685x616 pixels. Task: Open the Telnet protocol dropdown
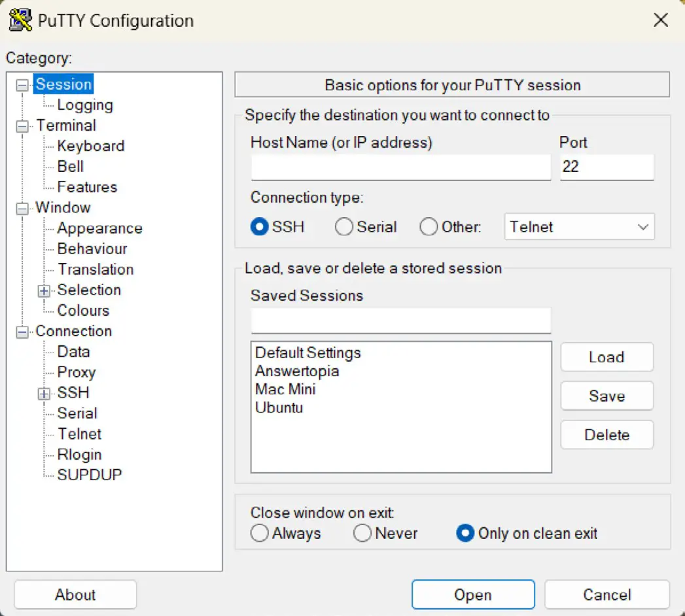579,226
